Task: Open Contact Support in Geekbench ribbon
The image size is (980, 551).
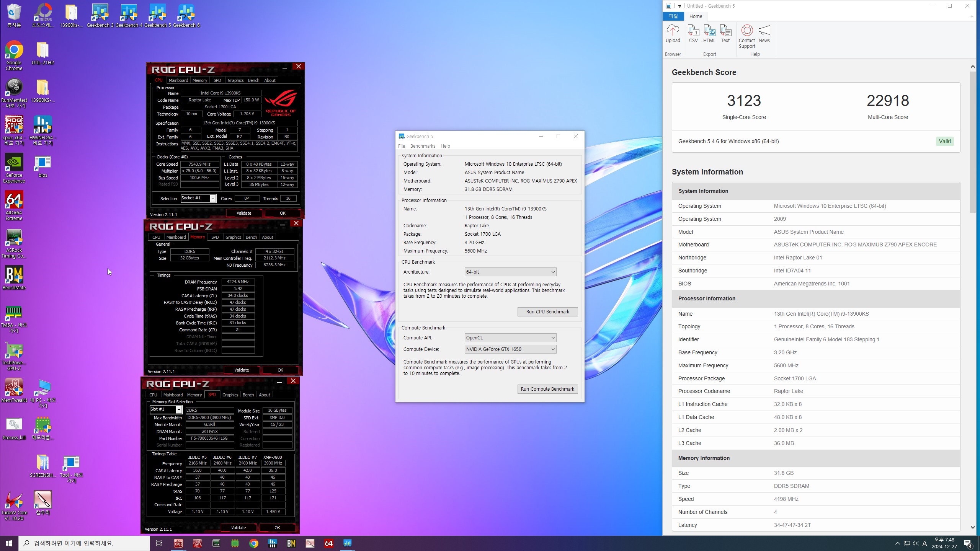Action: point(747,37)
